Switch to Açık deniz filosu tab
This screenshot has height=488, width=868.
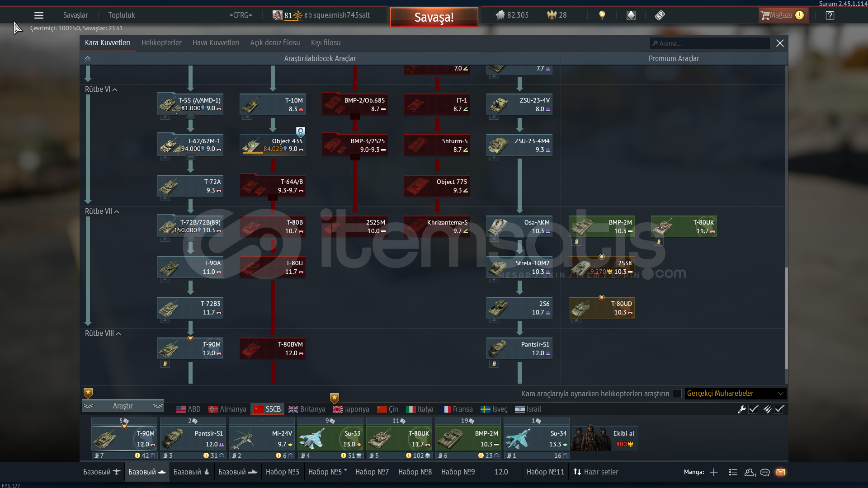coord(275,43)
